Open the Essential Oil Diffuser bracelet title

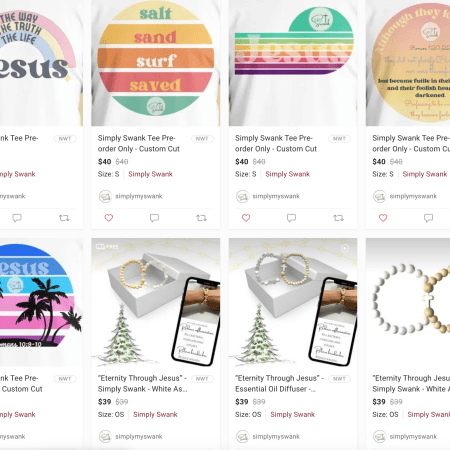pos(279,384)
